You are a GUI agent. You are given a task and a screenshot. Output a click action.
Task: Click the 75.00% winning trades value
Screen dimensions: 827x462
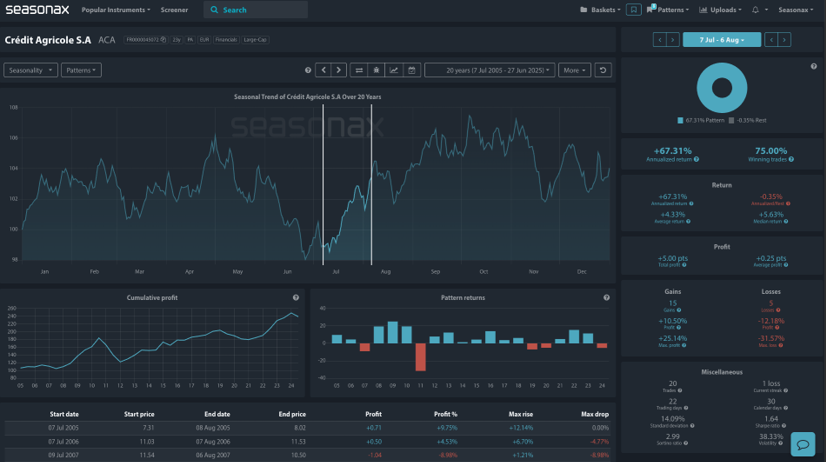[x=771, y=151]
